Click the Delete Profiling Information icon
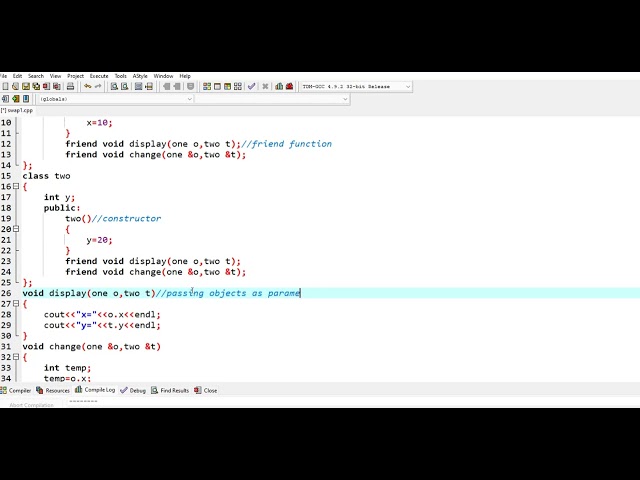Image resolution: width=640 pixels, height=480 pixels. coord(289,87)
